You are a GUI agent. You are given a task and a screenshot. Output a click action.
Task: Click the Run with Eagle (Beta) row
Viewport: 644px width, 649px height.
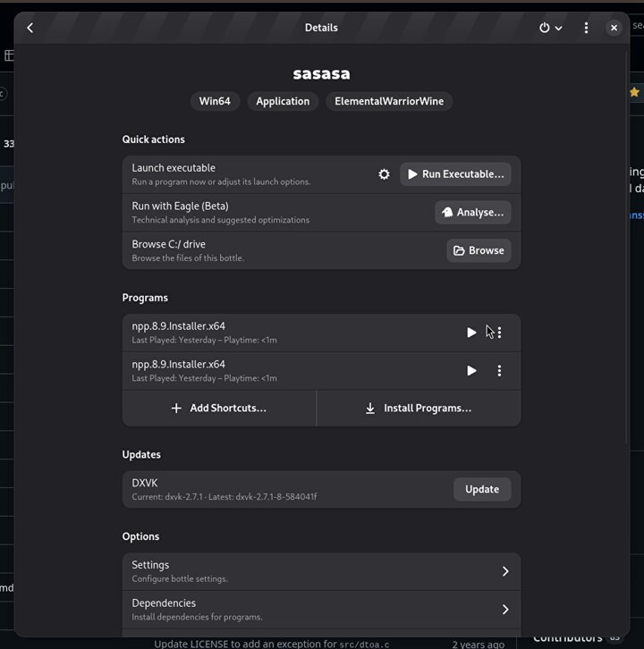pyautogui.click(x=321, y=213)
